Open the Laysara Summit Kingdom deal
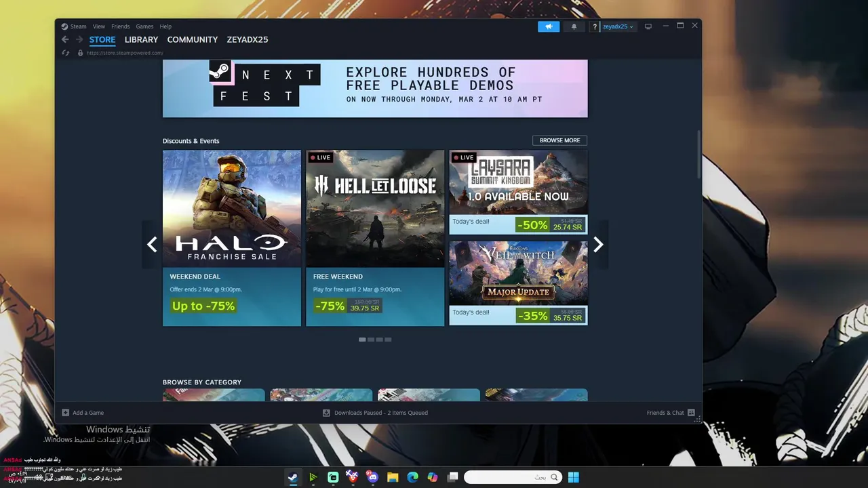The height and width of the screenshot is (488, 868). [518, 192]
